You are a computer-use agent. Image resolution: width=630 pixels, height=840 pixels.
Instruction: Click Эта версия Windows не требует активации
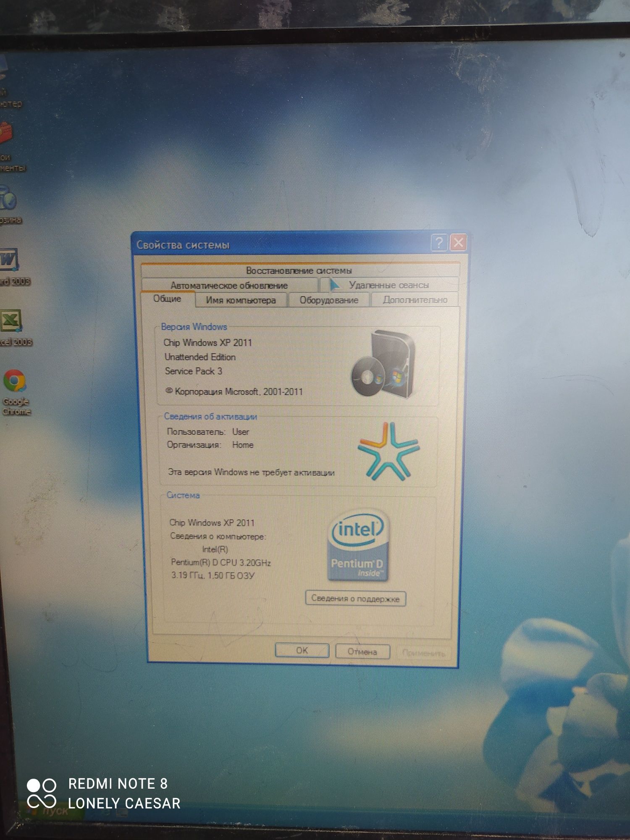[252, 472]
